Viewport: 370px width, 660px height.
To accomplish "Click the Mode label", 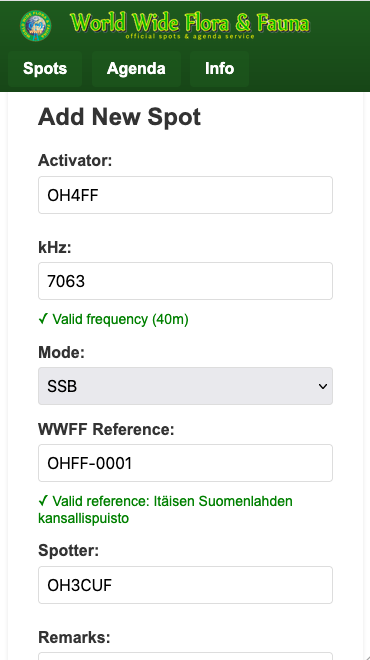I will [x=61, y=352].
